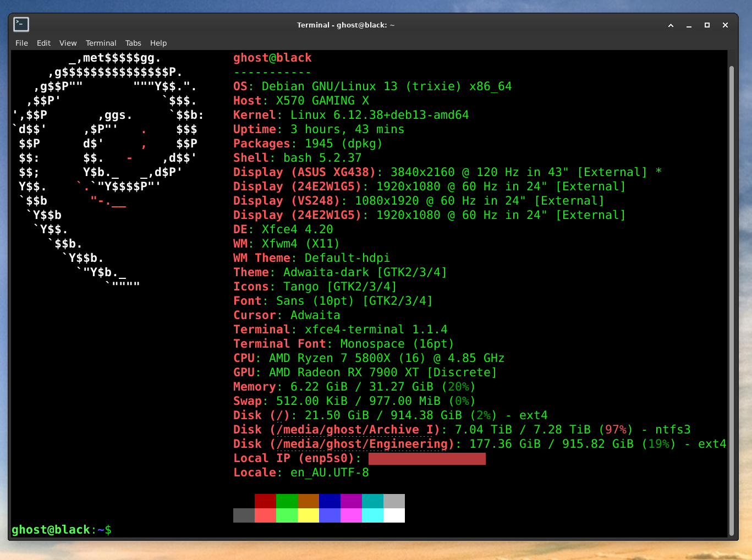This screenshot has width=752, height=560.
Task: Click the 'Debian GNU/Linux 13 (trixie)' OS text
Action: tap(361, 86)
